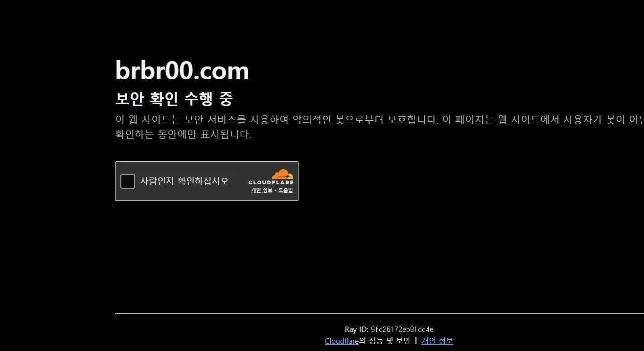Click the CLOUDFLARE wordmark in widget

[271, 182]
